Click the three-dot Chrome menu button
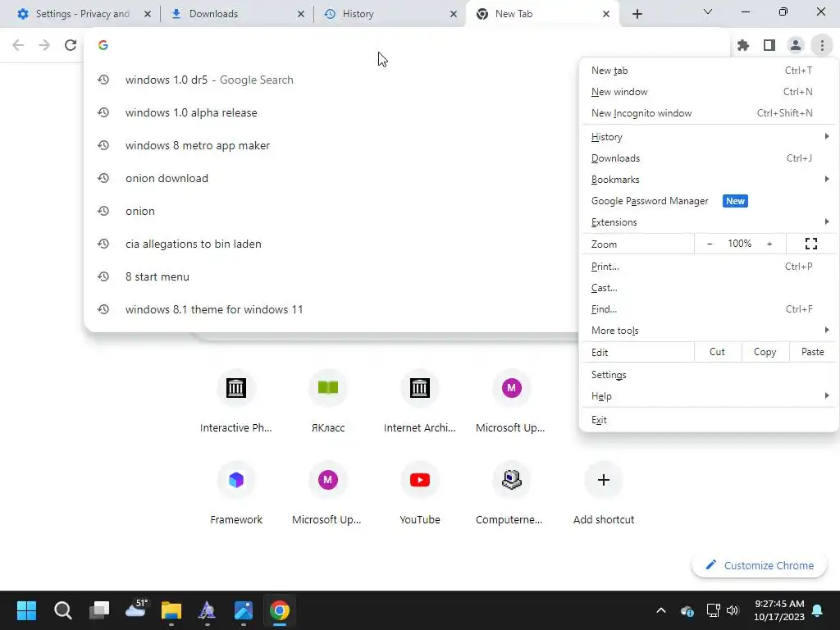Screen dimensions: 840x630 click(x=822, y=46)
